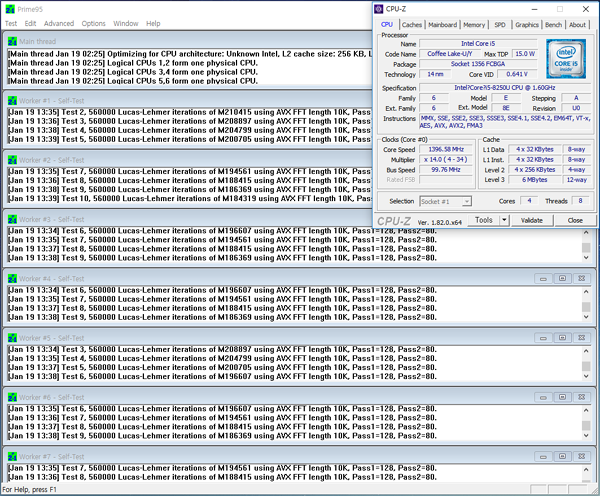Click the Tools button in CPU-Z
Viewport: 600px width, 496px height.
click(x=484, y=220)
